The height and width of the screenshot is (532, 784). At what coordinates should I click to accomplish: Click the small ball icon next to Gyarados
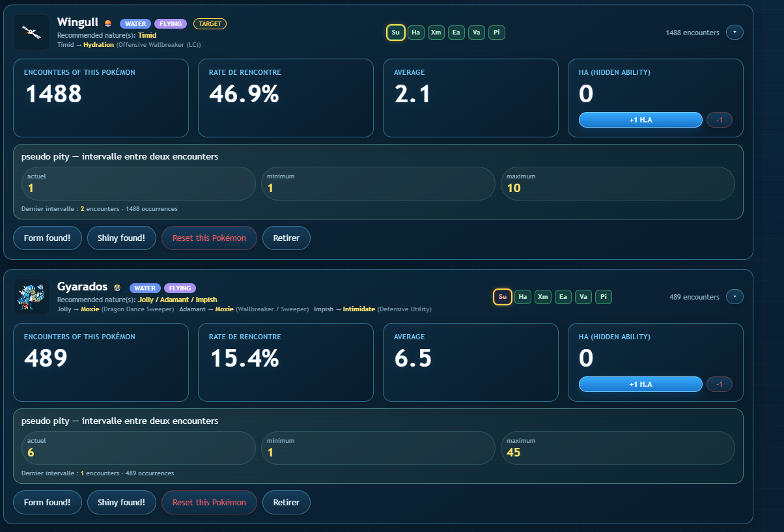[117, 288]
